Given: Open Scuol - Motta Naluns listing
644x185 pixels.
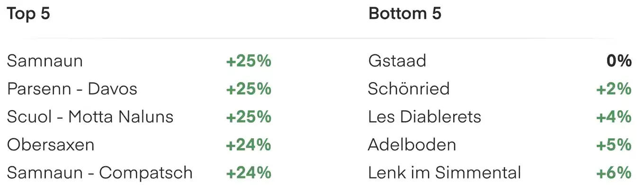Looking at the screenshot, I should [x=90, y=116].
